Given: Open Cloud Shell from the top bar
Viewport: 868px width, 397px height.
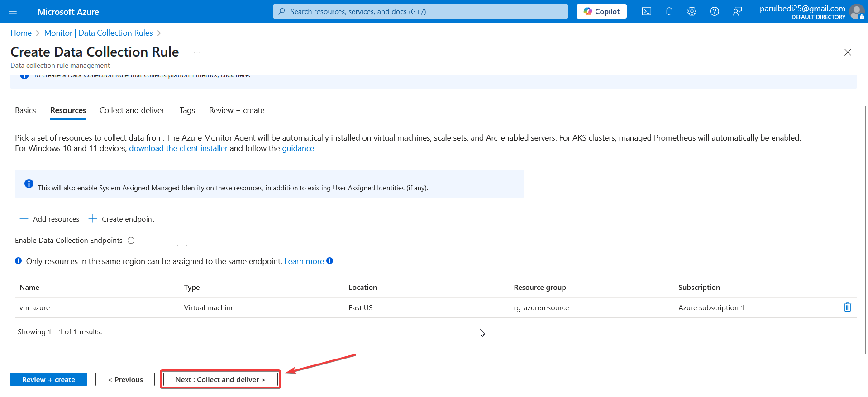Looking at the screenshot, I should [x=647, y=11].
